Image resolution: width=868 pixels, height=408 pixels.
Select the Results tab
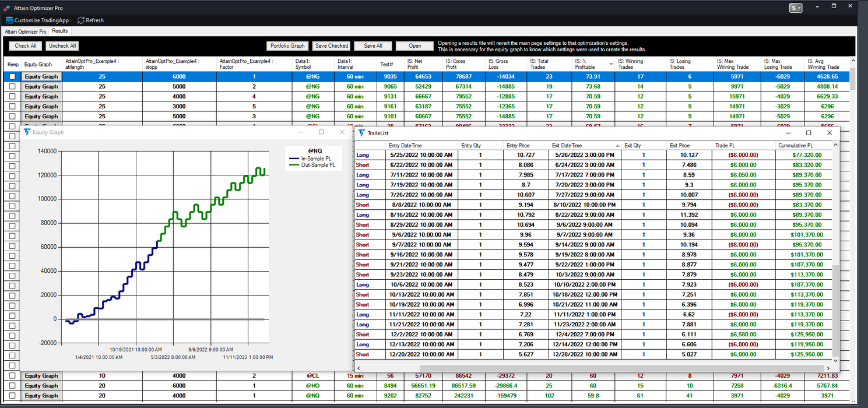pyautogui.click(x=59, y=31)
